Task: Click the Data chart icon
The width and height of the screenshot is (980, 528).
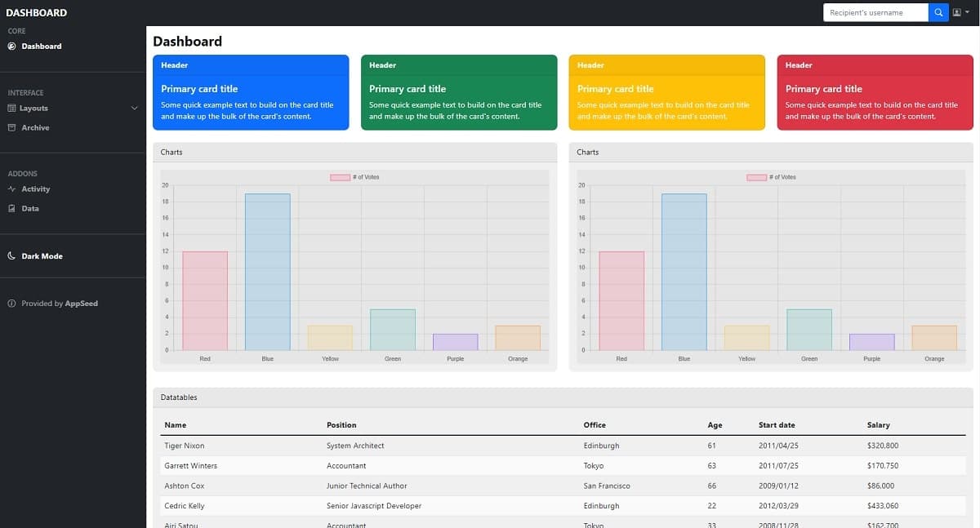Action: [11, 209]
